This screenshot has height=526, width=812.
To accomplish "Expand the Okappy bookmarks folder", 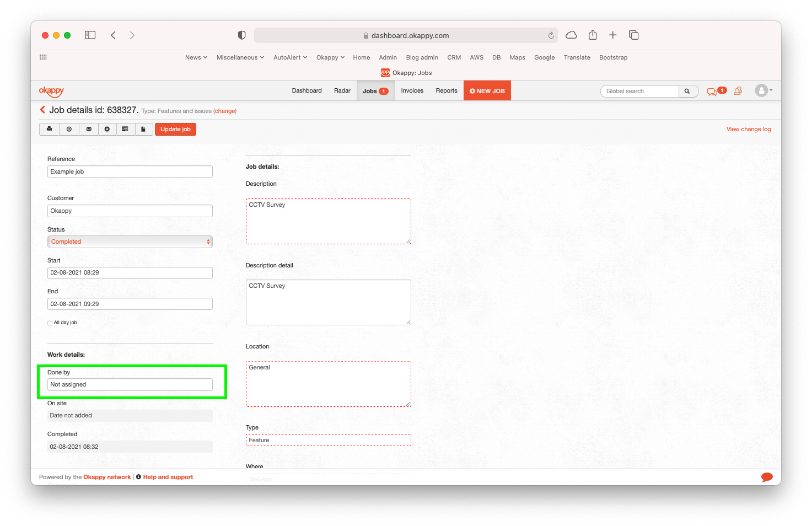I will [330, 57].
